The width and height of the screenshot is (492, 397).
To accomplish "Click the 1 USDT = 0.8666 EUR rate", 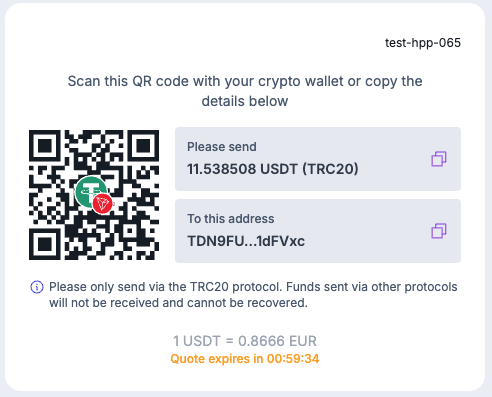I will click(245, 341).
